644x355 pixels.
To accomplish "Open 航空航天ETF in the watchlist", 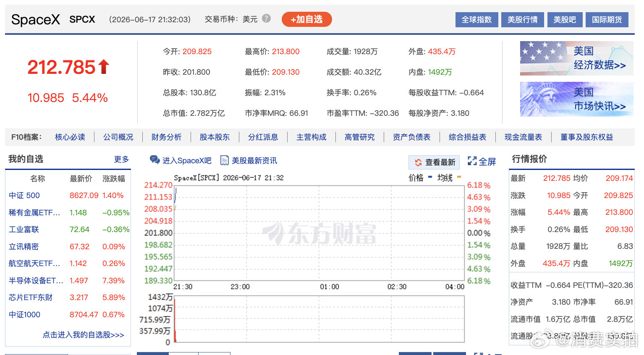I will point(34,264).
